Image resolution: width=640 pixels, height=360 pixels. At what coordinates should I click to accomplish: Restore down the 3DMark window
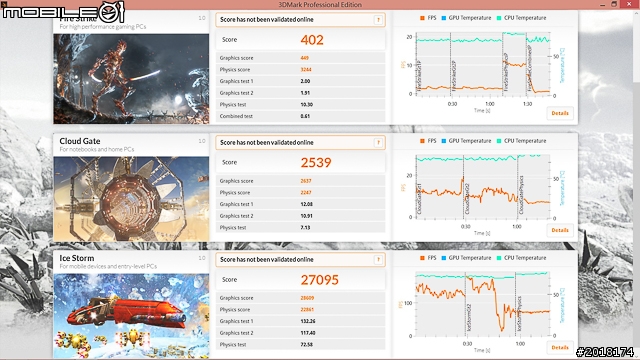click(614, 4)
